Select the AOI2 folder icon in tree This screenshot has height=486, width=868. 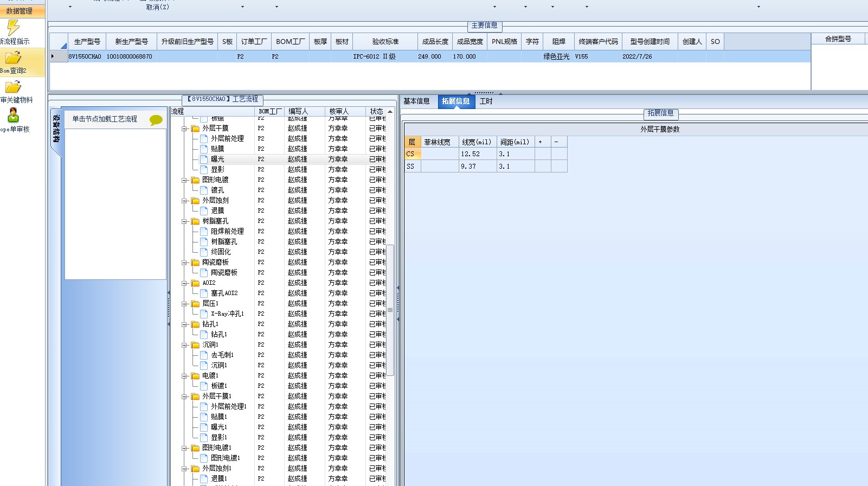(x=195, y=283)
